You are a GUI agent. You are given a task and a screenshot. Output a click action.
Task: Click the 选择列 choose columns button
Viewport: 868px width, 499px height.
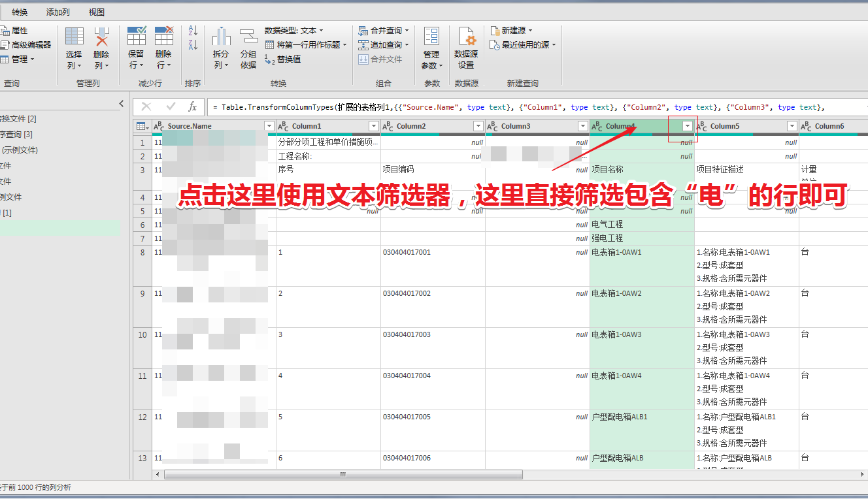click(x=74, y=48)
